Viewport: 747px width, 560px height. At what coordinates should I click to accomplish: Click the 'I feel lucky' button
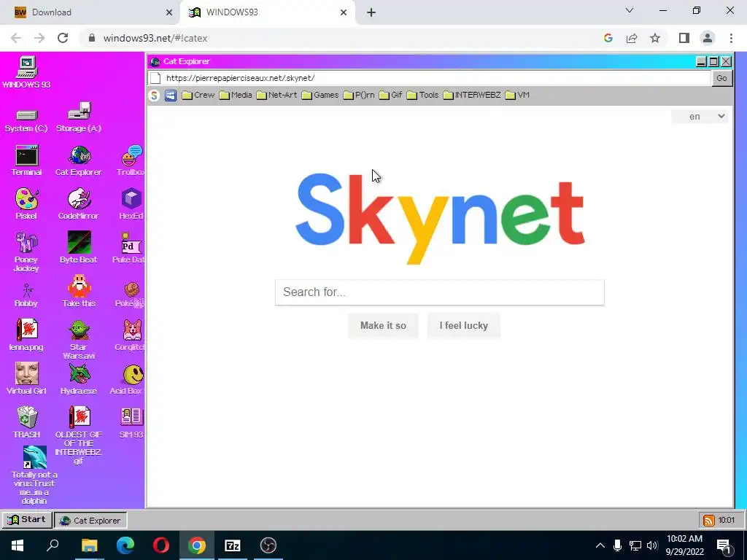pos(463,326)
